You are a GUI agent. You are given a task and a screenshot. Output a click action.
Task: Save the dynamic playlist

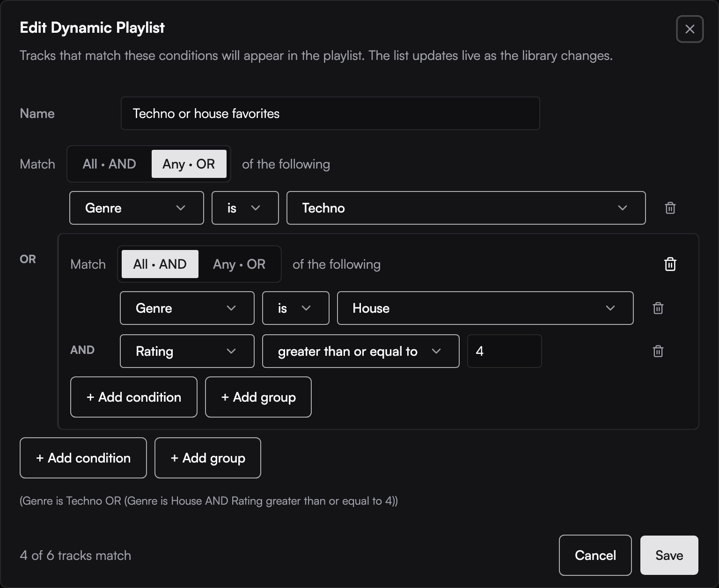669,555
